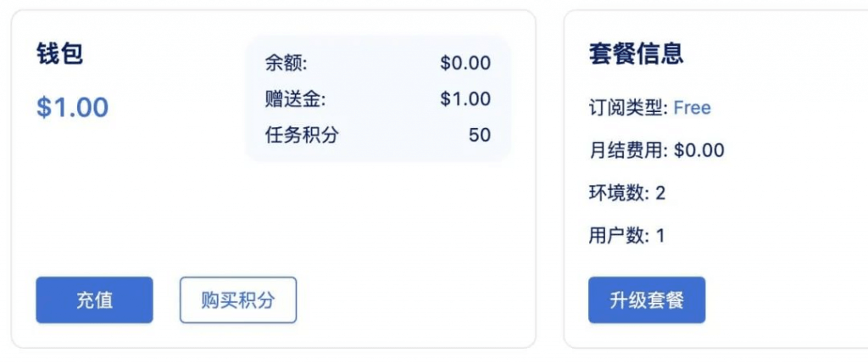868x364 pixels.
Task: Open the 升级套餐 upgrade plan button
Action: 647,300
